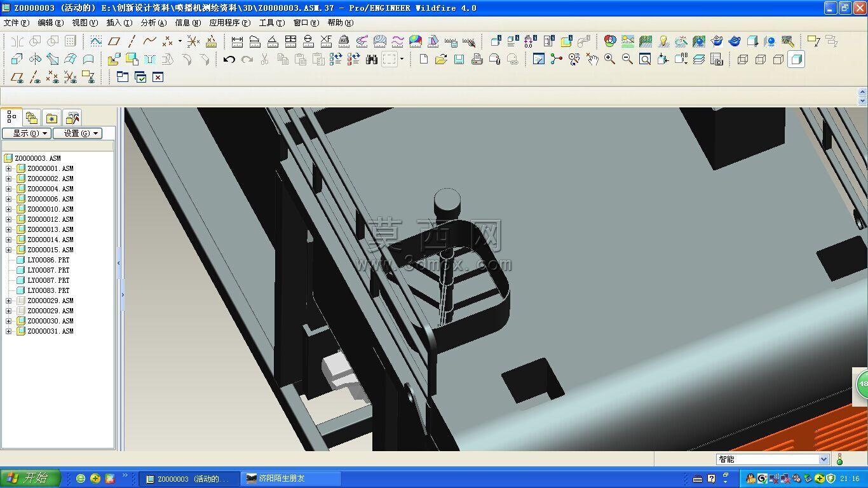Click the Undo arrow icon
The height and width of the screenshot is (488, 868).
[229, 59]
